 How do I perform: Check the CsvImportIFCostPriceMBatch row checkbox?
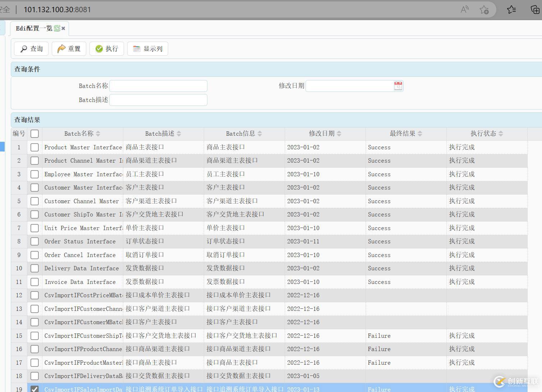(x=35, y=295)
